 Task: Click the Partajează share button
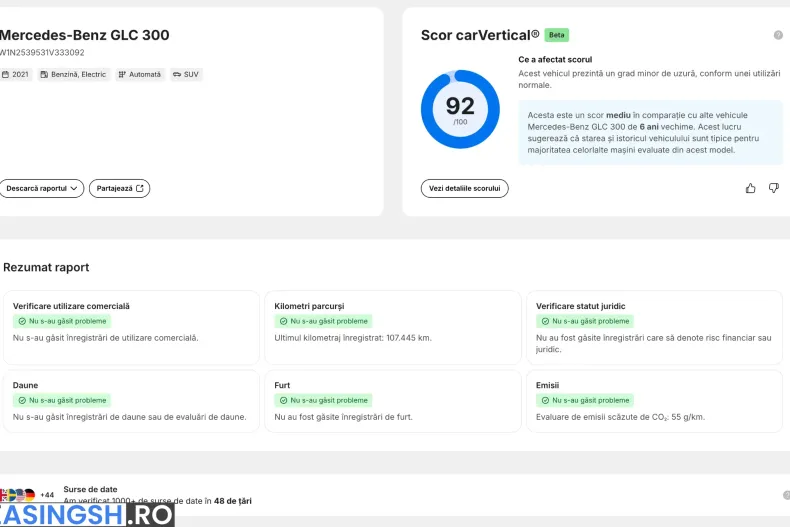click(x=119, y=188)
